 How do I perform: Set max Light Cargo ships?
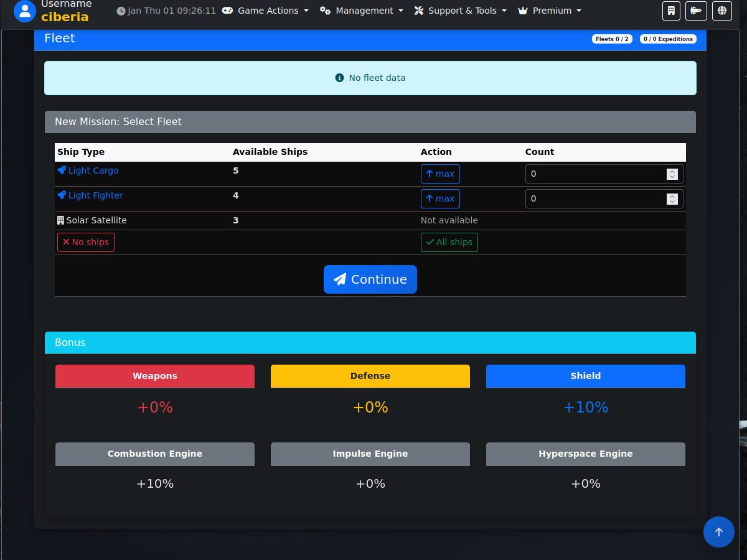tap(440, 174)
